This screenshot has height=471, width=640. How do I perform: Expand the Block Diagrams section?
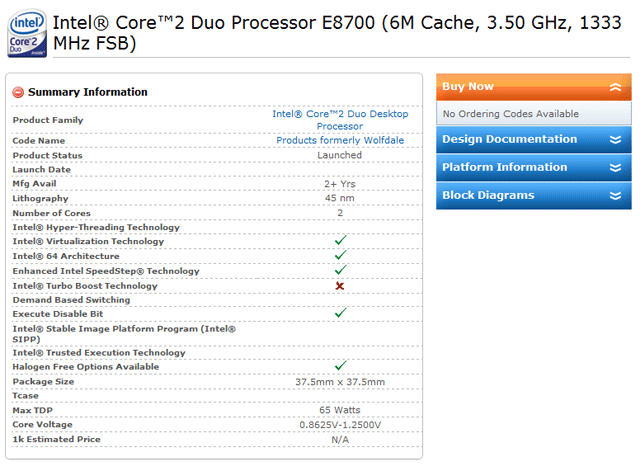coord(533,196)
